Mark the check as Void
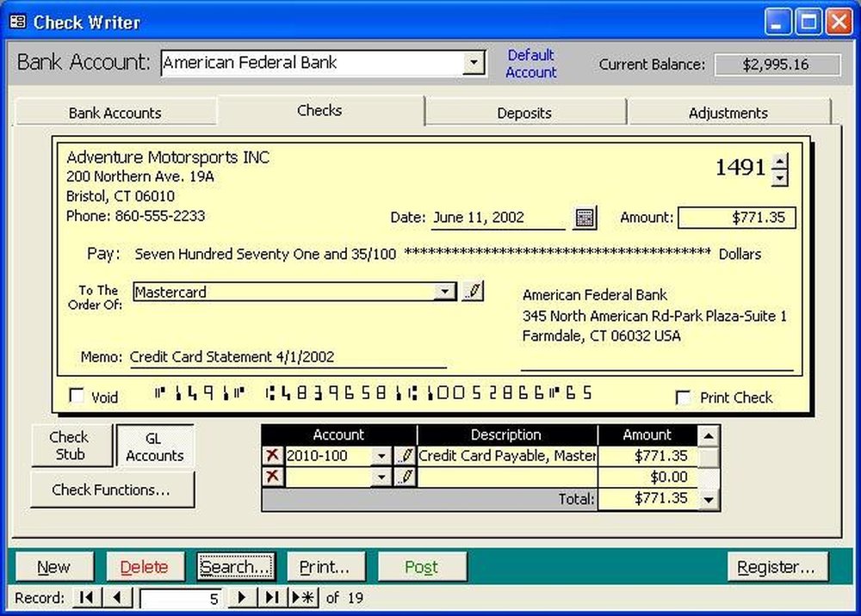Image resolution: width=861 pixels, height=616 pixels. click(76, 397)
